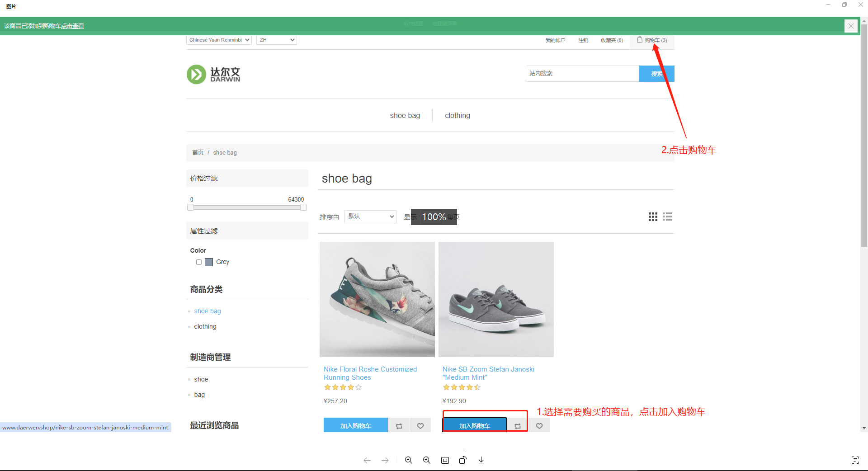Add Nike Floral Roshe to wishlist
Screen dimensions: 868x471
click(x=420, y=426)
